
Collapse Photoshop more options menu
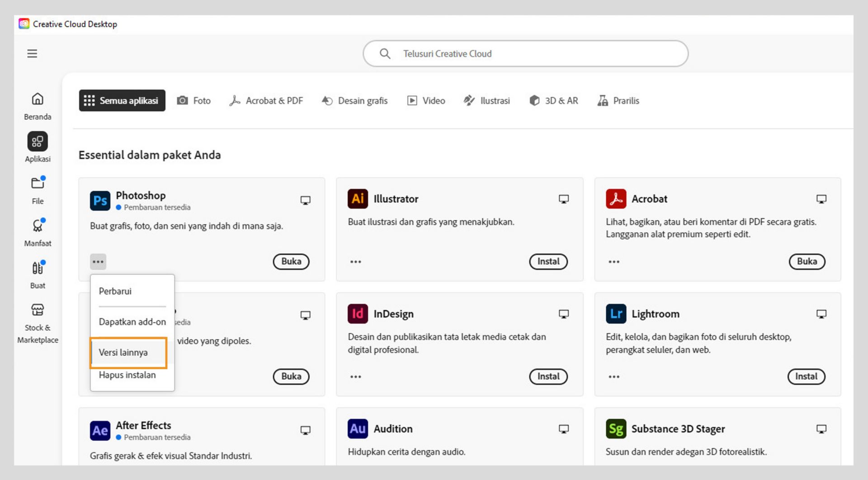pyautogui.click(x=98, y=262)
